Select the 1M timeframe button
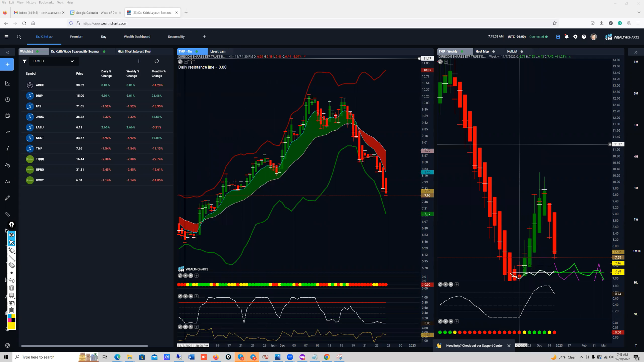Viewport: 644px width, 362px height. click(x=636, y=62)
